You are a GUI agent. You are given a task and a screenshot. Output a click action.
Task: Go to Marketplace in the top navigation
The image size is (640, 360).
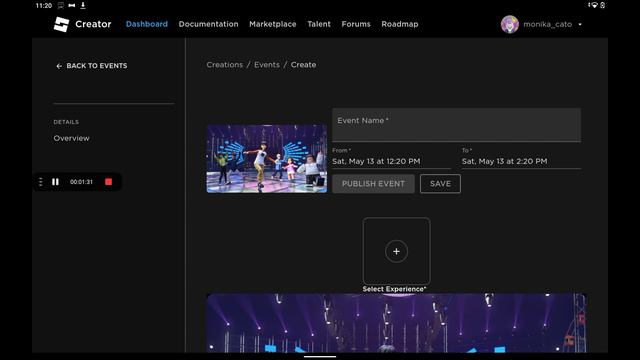pos(273,24)
